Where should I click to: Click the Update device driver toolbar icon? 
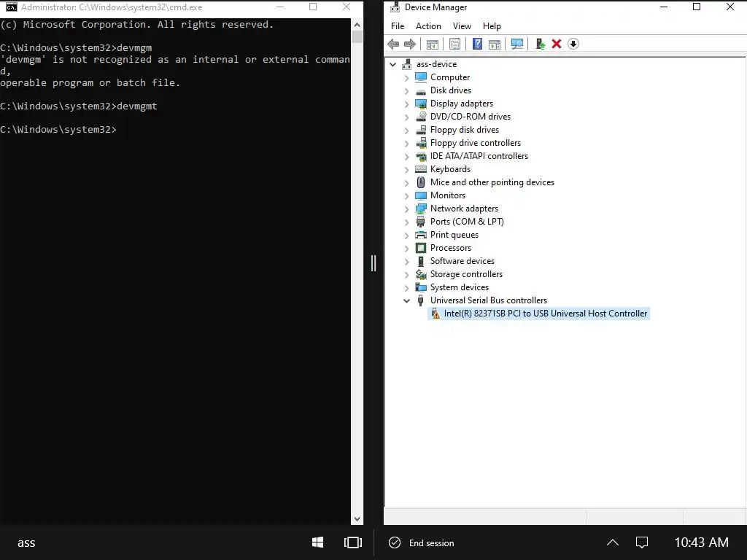tap(540, 44)
